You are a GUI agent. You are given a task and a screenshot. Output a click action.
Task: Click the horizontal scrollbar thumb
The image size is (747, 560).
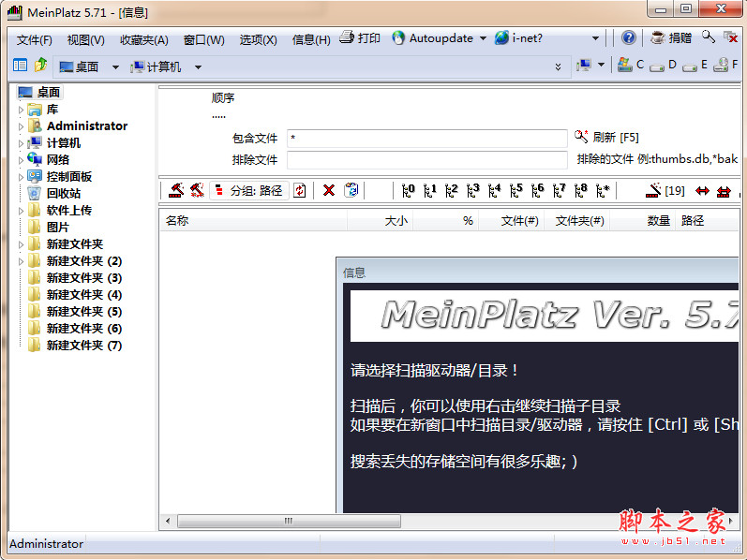(x=289, y=521)
